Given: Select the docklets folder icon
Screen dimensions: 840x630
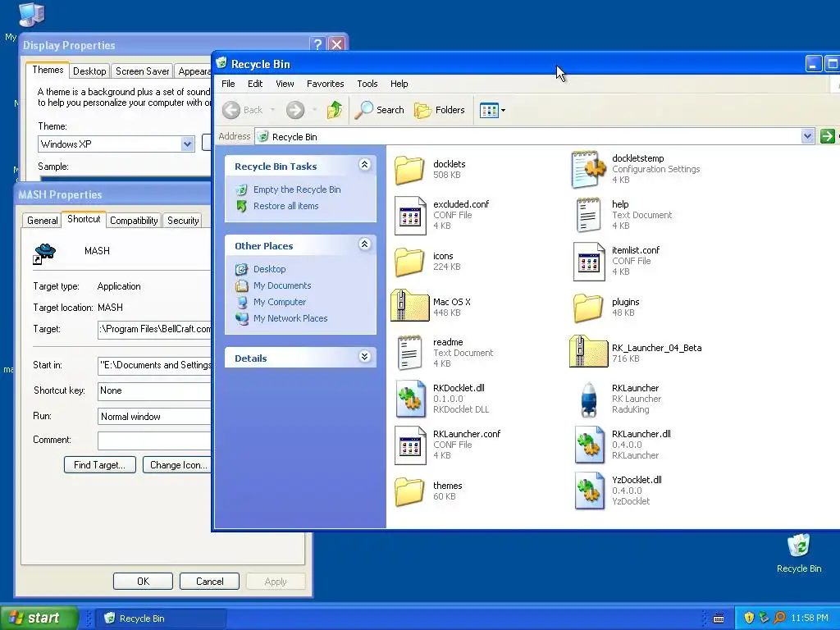Looking at the screenshot, I should coord(409,170).
